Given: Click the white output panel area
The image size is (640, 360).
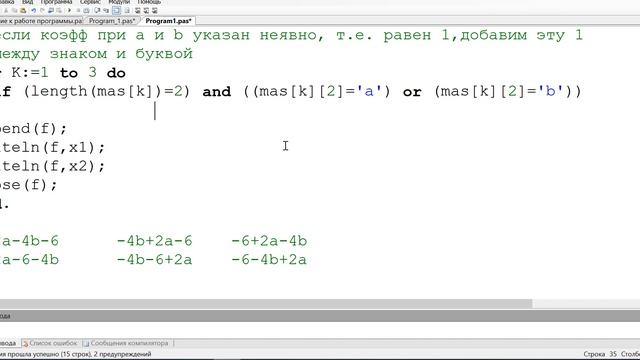Looking at the screenshot, I should [320, 330].
